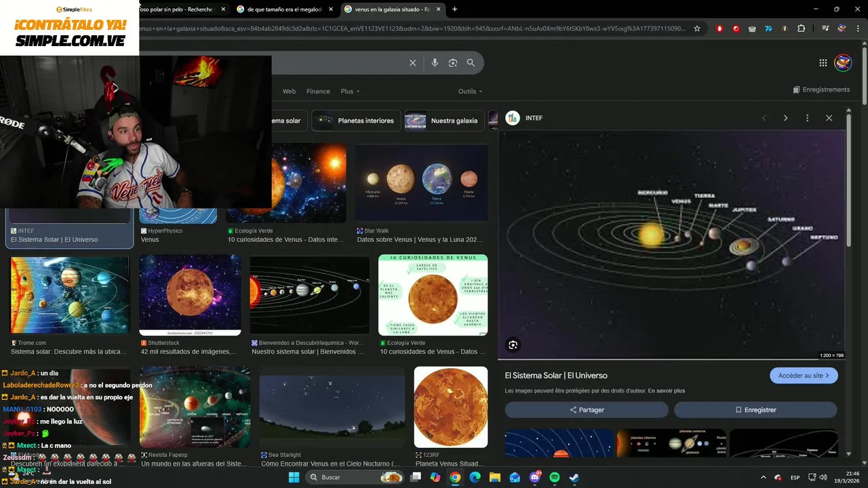
Task: Open Chrome three-dot menu
Action: [x=858, y=28]
